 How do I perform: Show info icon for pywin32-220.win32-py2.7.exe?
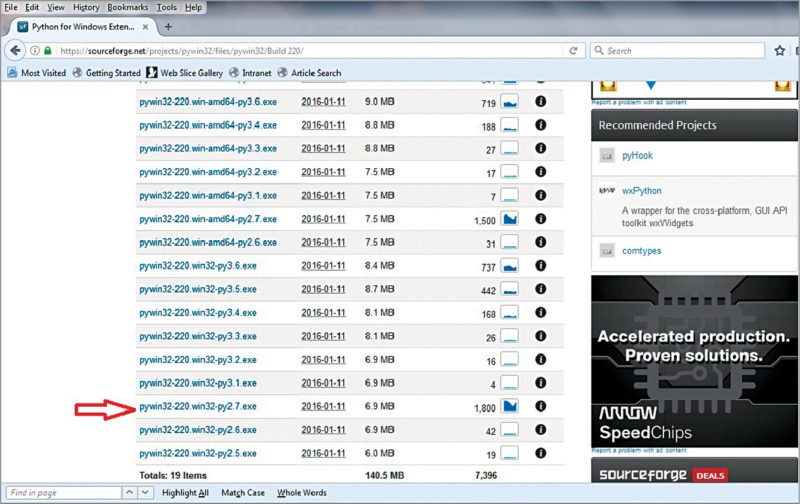[x=541, y=406]
